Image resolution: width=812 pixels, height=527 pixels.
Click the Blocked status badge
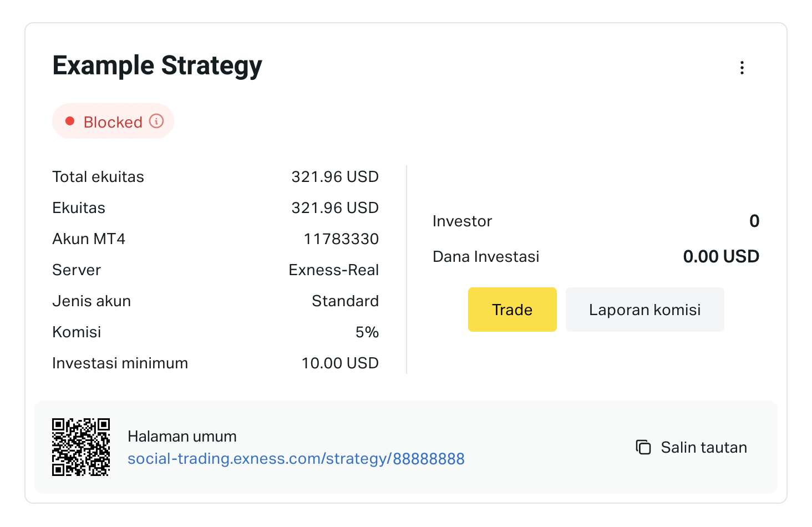(x=113, y=121)
